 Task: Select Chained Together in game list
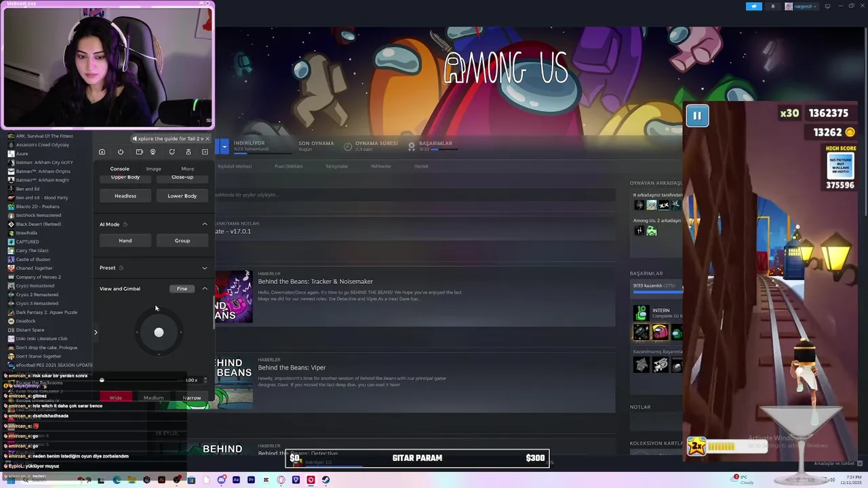click(34, 268)
